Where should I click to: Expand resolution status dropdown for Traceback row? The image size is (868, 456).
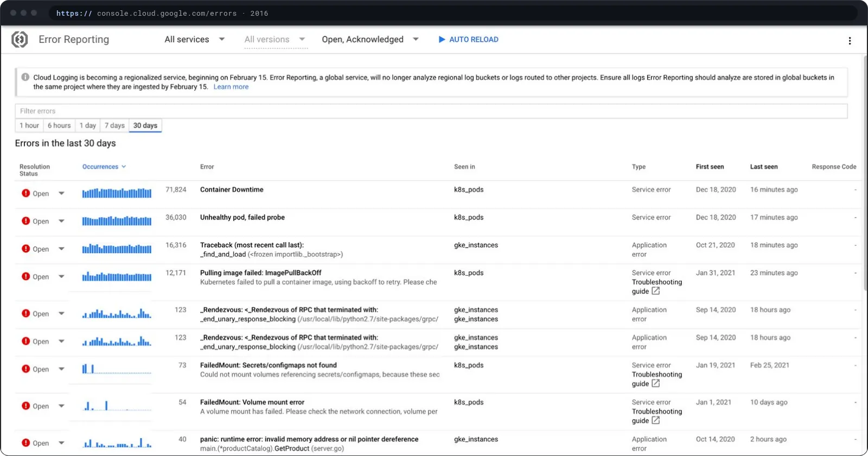pyautogui.click(x=61, y=249)
